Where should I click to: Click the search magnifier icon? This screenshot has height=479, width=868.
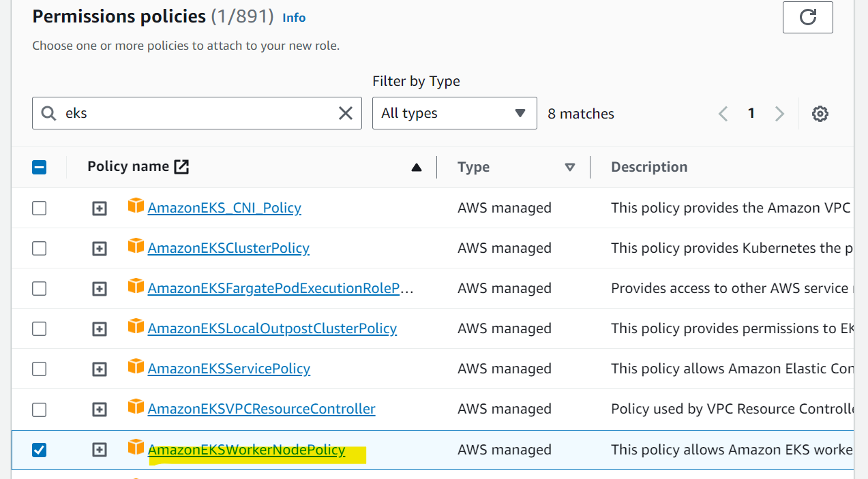pyautogui.click(x=48, y=113)
